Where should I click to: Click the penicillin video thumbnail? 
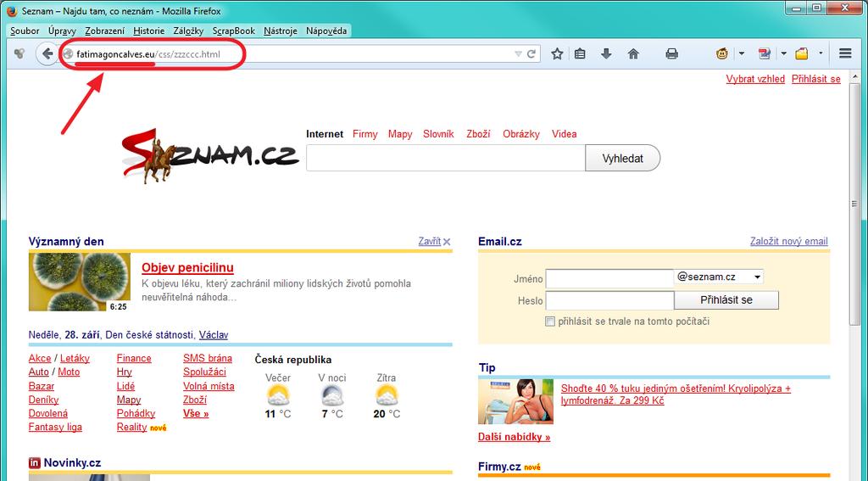tap(79, 282)
